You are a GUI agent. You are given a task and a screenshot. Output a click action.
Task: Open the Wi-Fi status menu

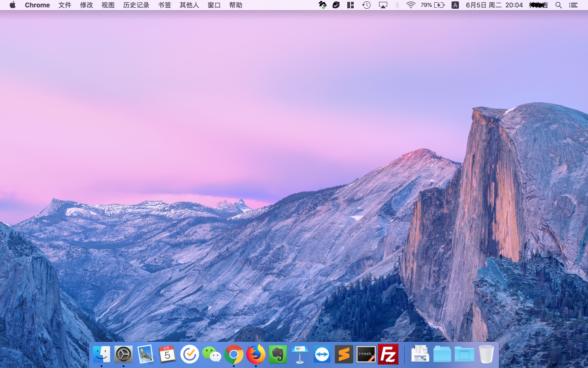tap(411, 5)
